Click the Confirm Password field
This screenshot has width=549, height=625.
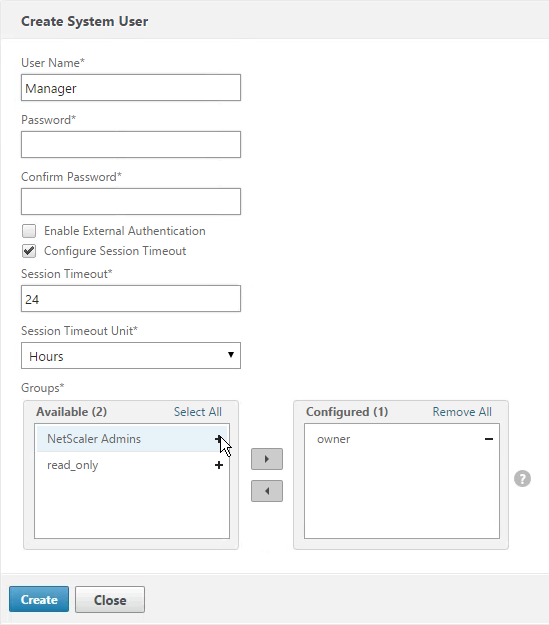(131, 201)
